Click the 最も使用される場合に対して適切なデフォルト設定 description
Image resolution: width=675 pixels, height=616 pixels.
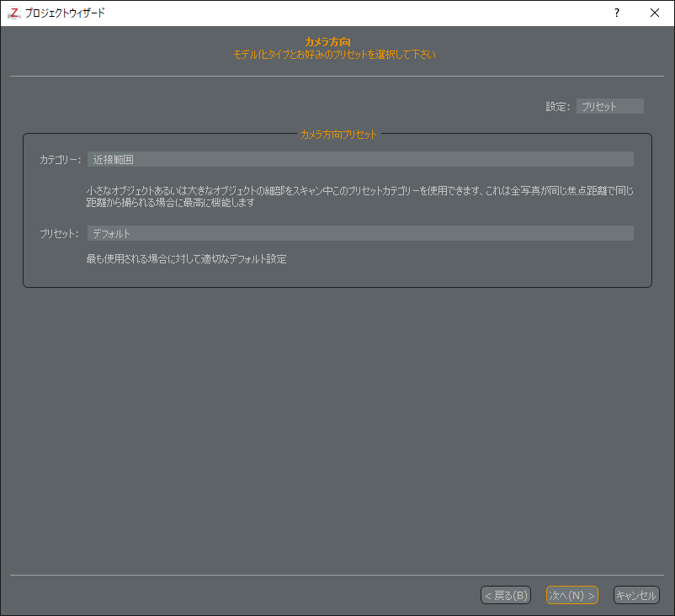(x=186, y=259)
